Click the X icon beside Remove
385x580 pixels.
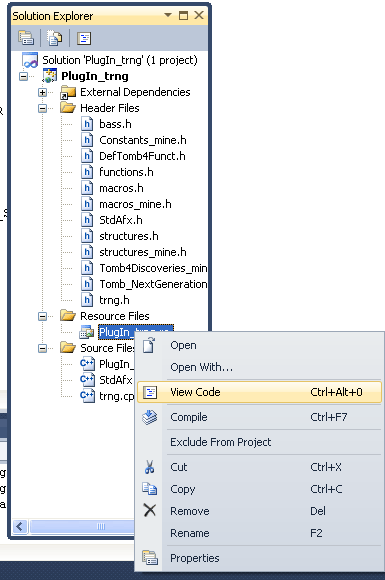tap(149, 510)
